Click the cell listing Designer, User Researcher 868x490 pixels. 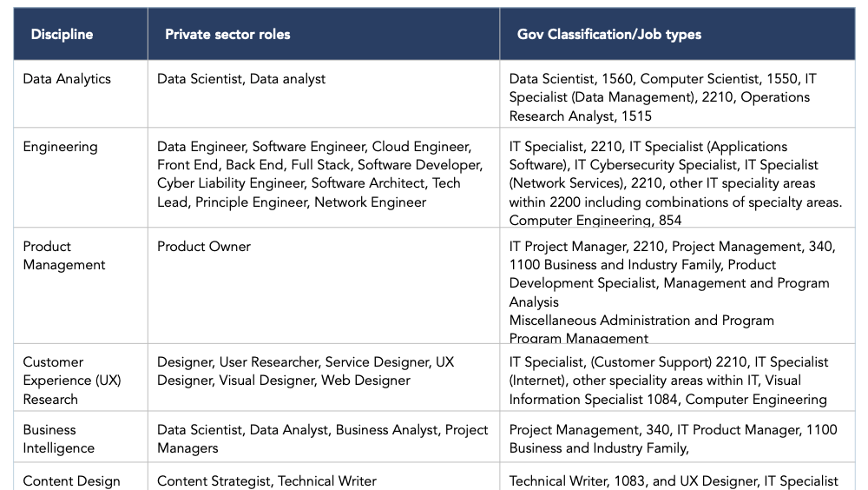(x=306, y=371)
